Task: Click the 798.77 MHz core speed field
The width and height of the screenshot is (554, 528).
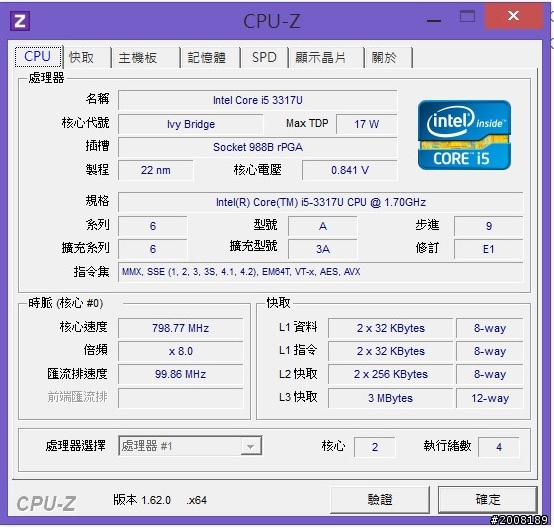Action: coord(181,328)
